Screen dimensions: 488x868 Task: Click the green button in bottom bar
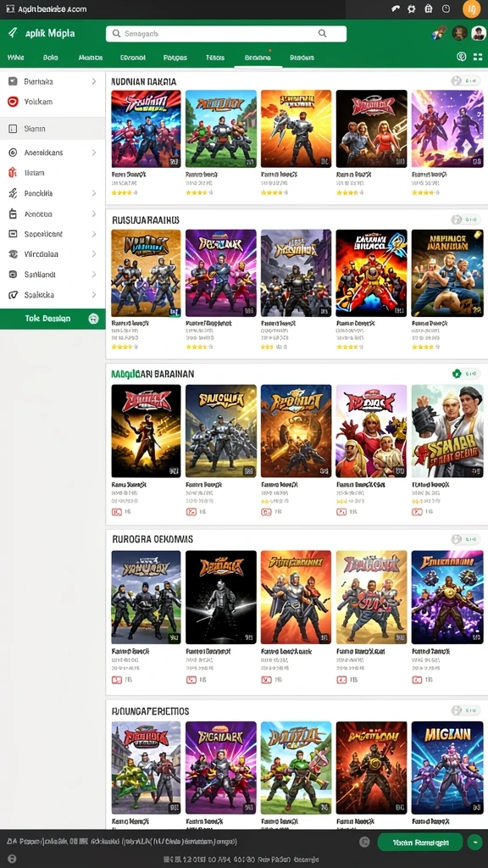point(420,842)
